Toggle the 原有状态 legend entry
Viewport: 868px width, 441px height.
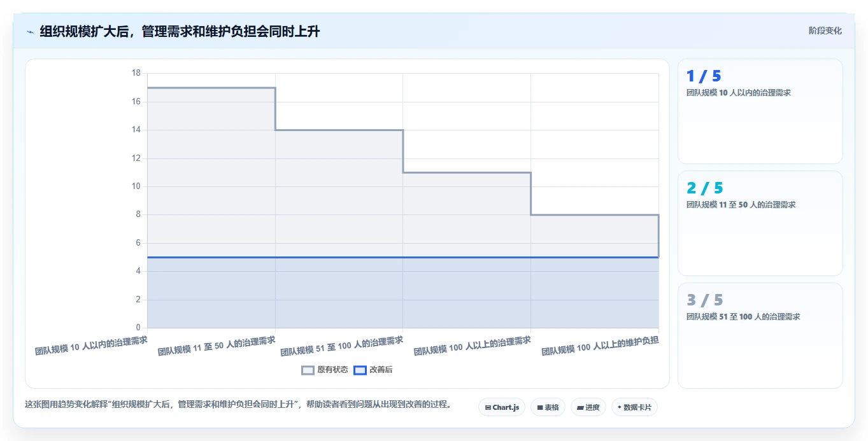pyautogui.click(x=325, y=370)
